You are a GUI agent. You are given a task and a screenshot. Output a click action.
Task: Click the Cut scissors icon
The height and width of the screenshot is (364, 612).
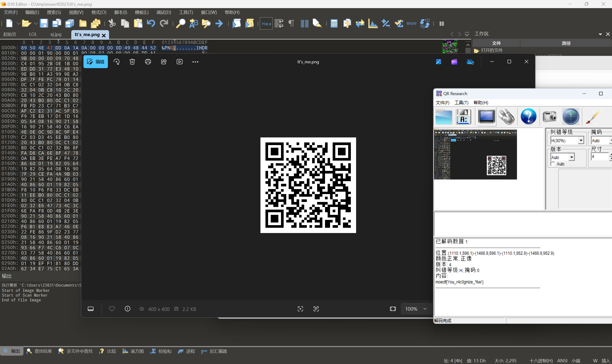click(x=112, y=24)
